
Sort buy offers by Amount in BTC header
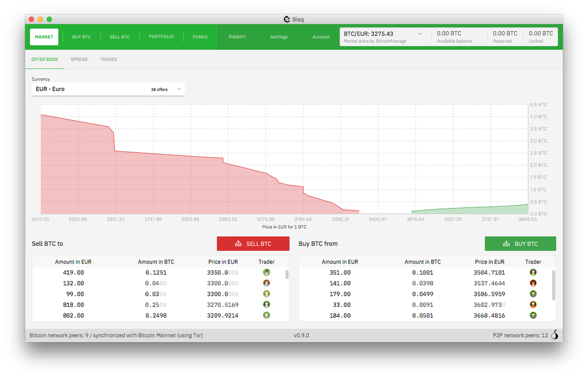point(423,262)
